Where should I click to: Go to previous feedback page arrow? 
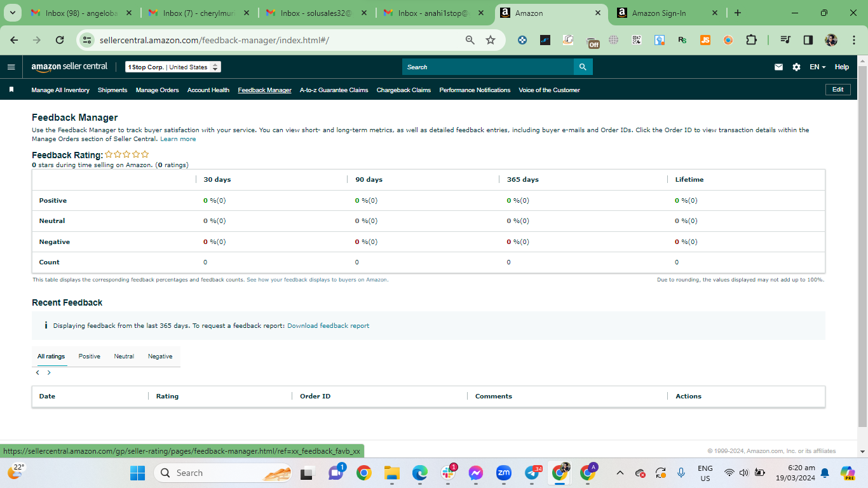coord(37,373)
